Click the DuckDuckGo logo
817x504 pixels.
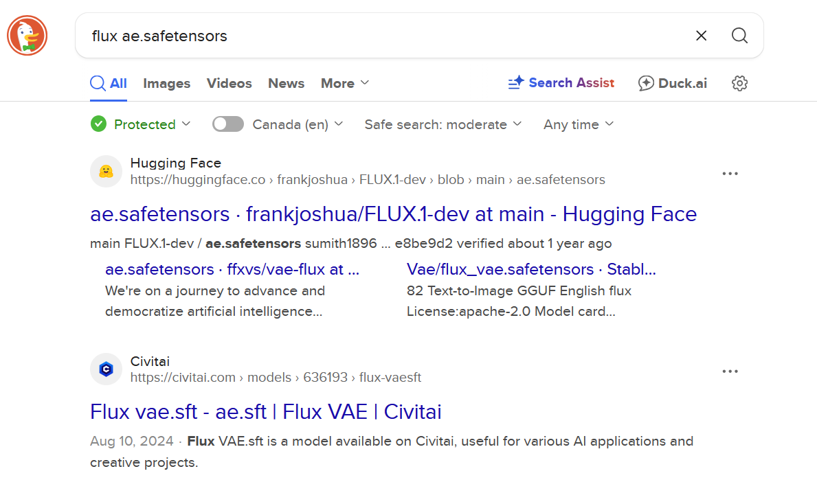pyautogui.click(x=27, y=36)
